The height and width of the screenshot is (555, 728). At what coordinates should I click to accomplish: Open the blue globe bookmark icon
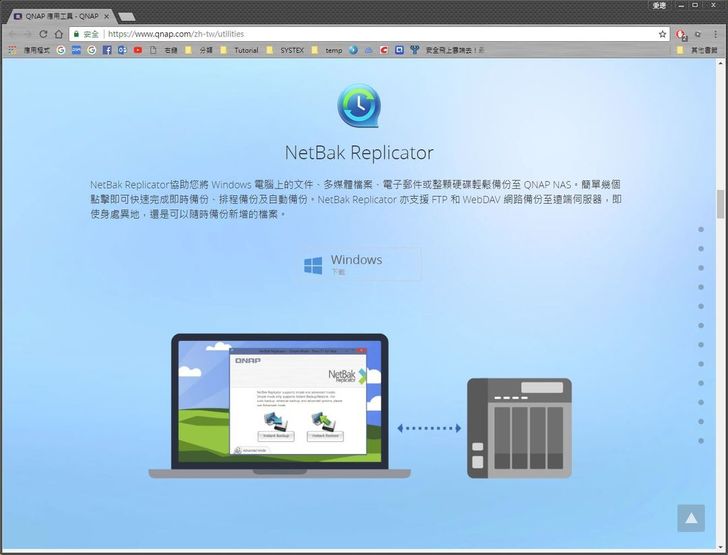[x=353, y=50]
